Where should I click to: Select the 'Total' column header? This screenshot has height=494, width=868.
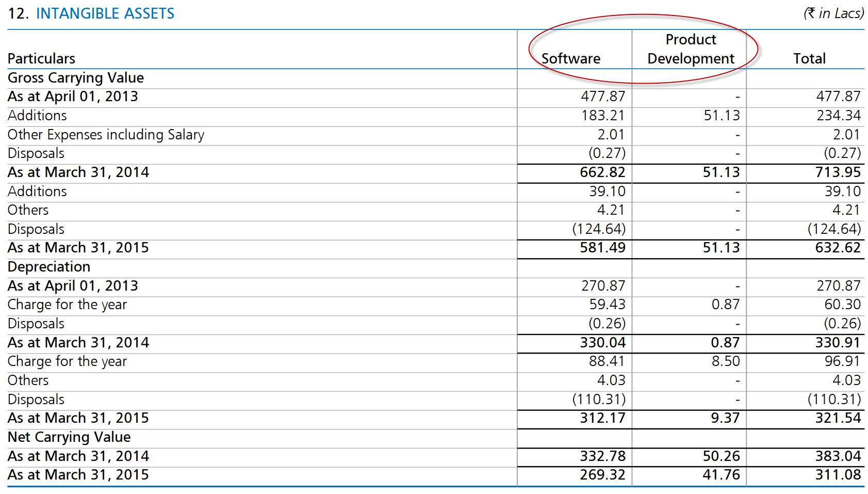click(809, 58)
